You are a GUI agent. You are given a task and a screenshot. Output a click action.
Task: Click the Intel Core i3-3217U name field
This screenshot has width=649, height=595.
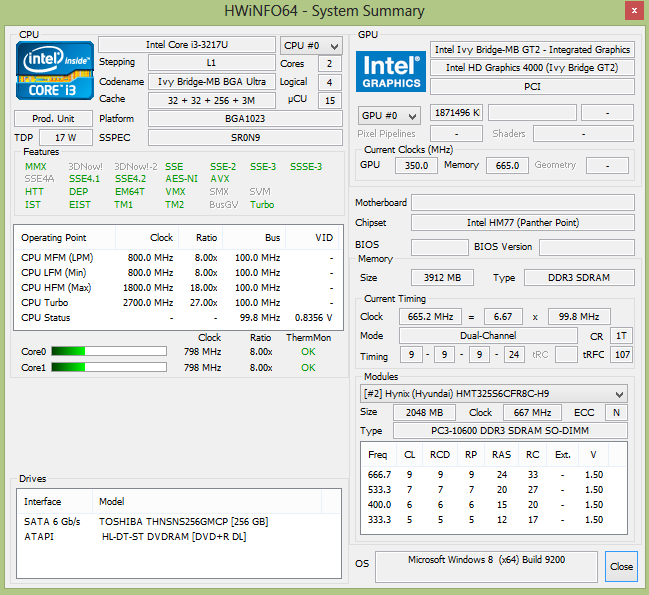[186, 45]
